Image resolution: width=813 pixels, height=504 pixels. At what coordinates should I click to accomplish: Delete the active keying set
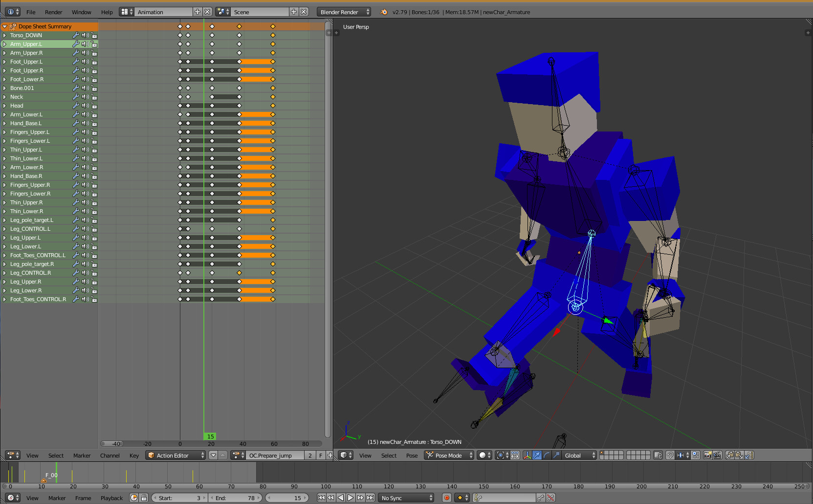pyautogui.click(x=551, y=498)
